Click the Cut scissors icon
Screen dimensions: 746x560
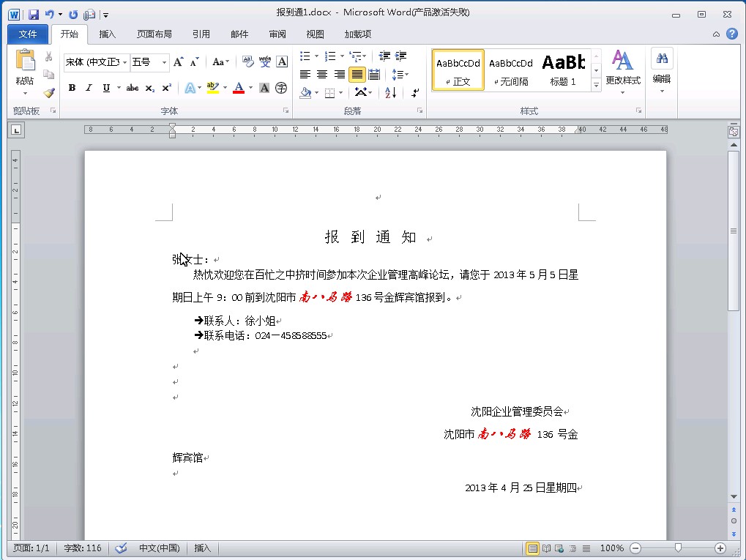[49, 57]
